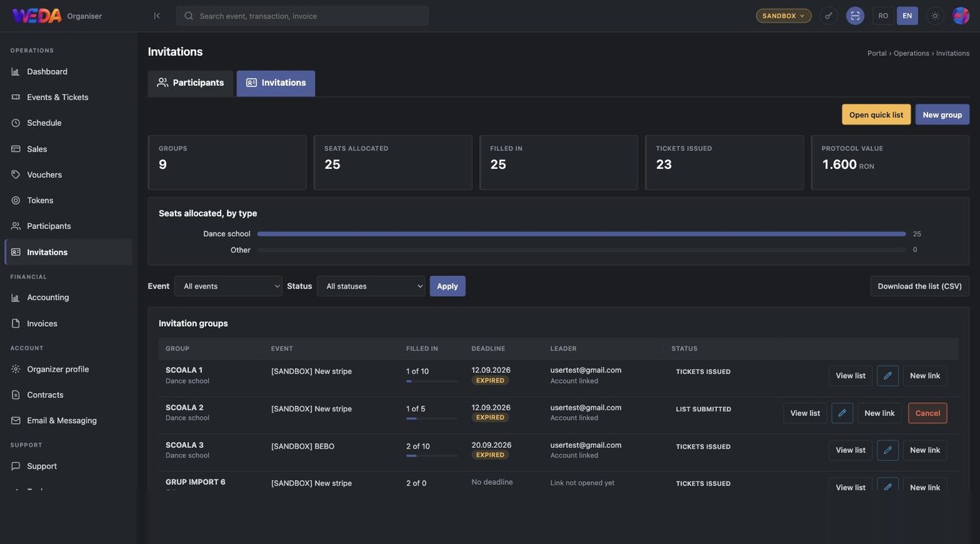This screenshot has width=980, height=544.
Task: Switch language to EN
Action: point(907,16)
